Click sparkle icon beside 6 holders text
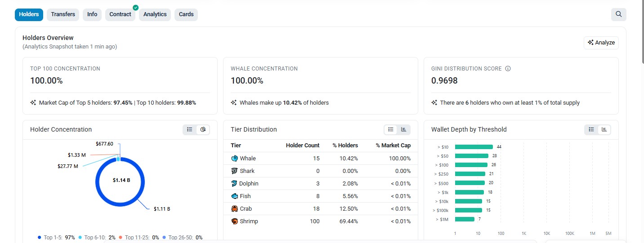Screen dimensions: 644x243 pos(434,102)
